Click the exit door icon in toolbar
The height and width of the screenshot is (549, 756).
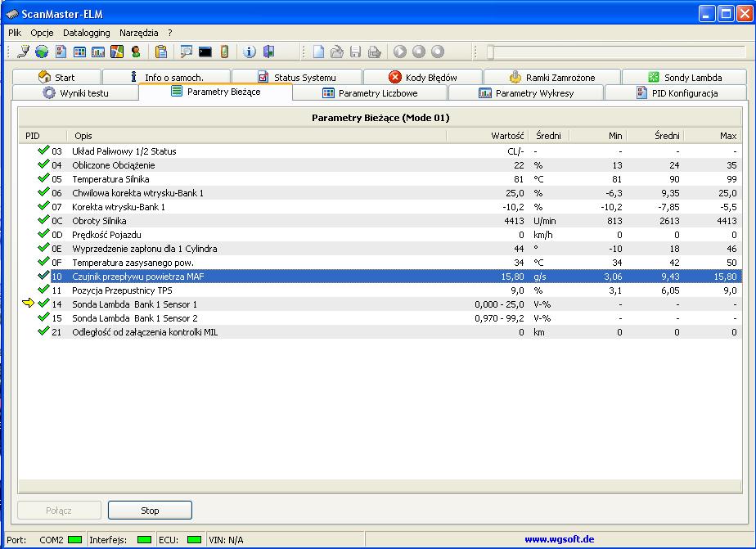coord(268,52)
